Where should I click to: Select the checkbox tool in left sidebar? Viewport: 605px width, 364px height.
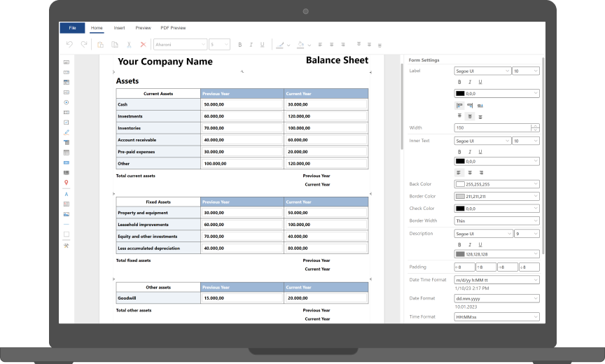click(x=67, y=122)
